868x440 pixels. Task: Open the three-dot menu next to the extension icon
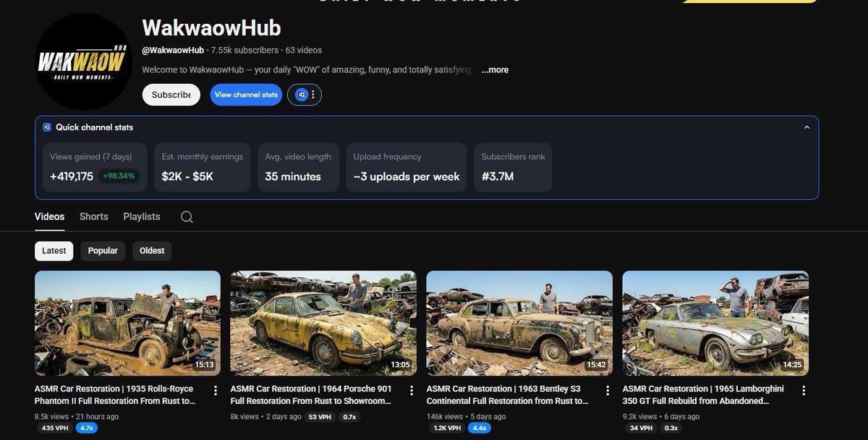pyautogui.click(x=313, y=95)
